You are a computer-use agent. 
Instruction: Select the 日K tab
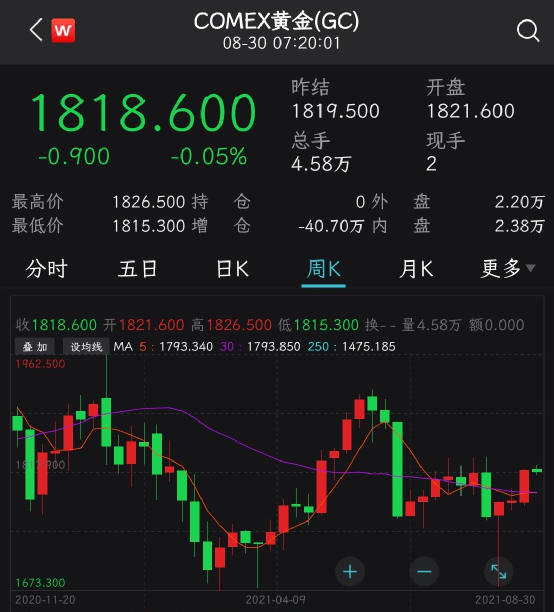(x=233, y=269)
